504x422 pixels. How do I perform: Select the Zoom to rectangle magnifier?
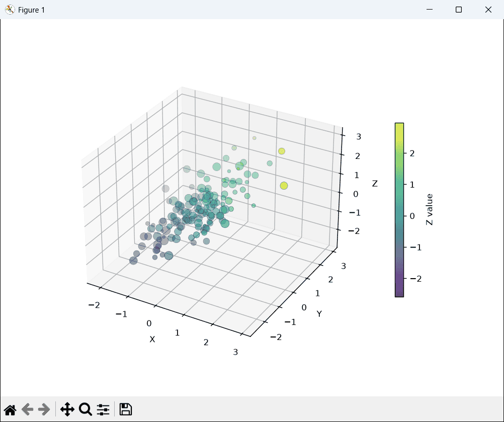pos(86,409)
